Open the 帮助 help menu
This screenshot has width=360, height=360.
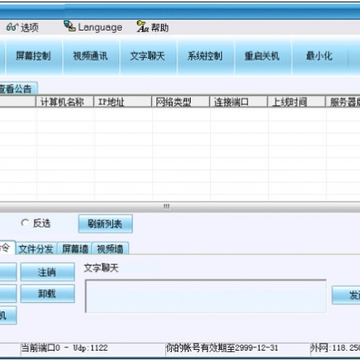(x=160, y=27)
